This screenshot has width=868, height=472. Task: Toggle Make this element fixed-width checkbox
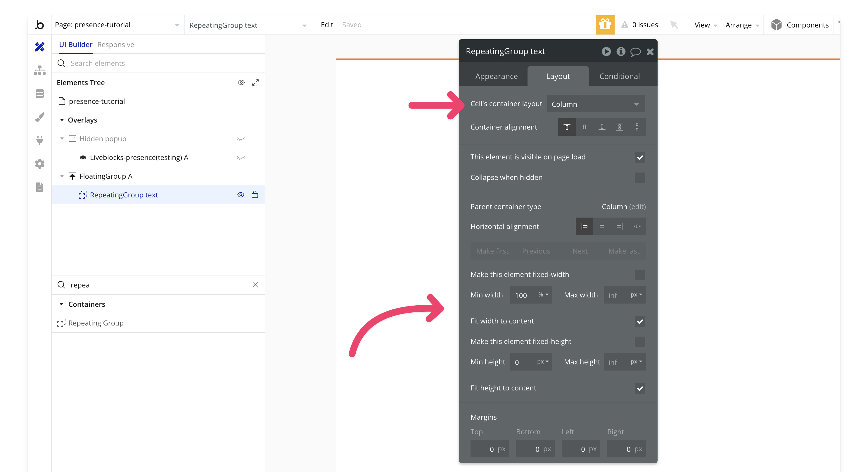point(639,274)
